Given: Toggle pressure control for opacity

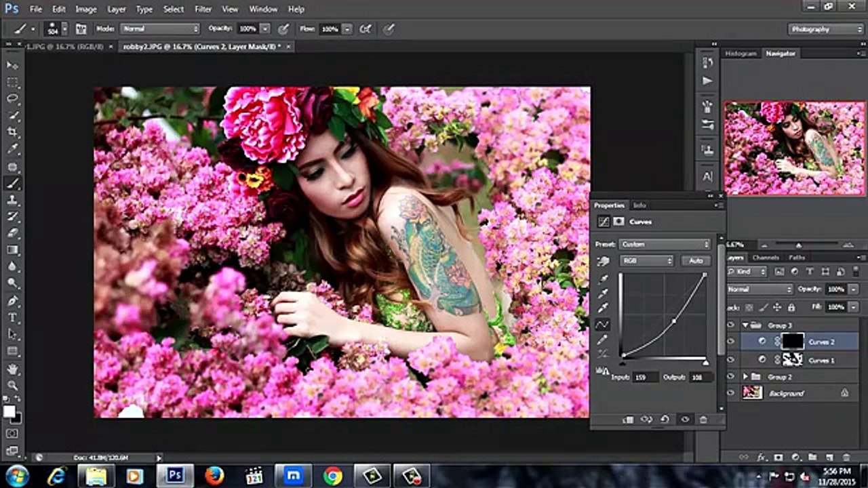Looking at the screenshot, I should (x=283, y=29).
